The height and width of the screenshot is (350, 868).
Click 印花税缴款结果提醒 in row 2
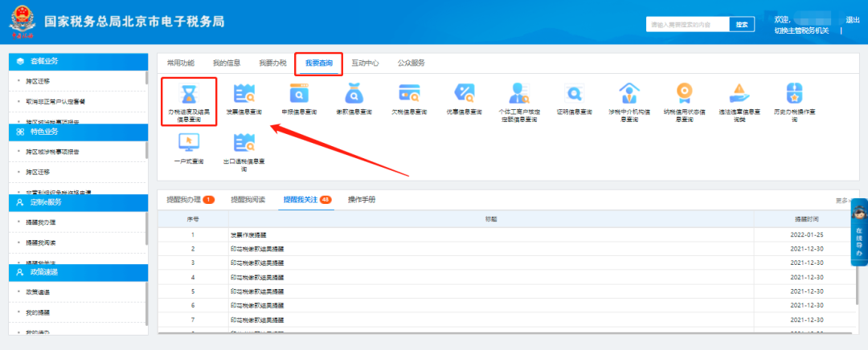pos(257,249)
